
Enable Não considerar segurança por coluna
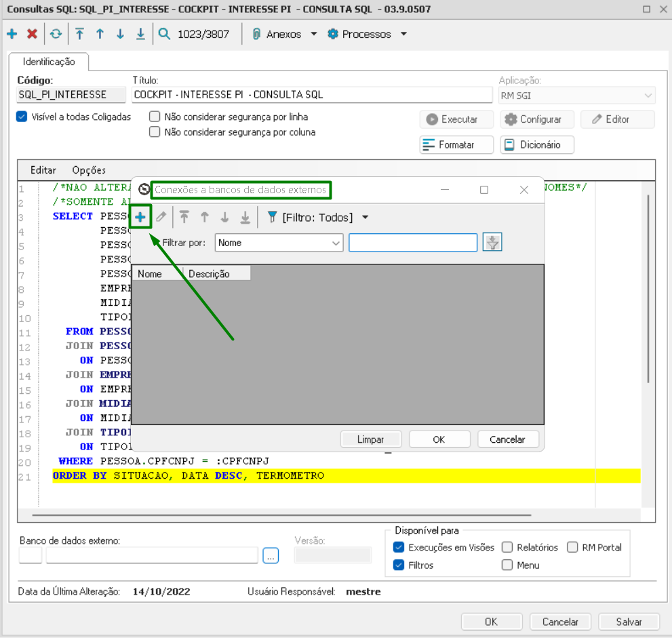click(x=155, y=132)
